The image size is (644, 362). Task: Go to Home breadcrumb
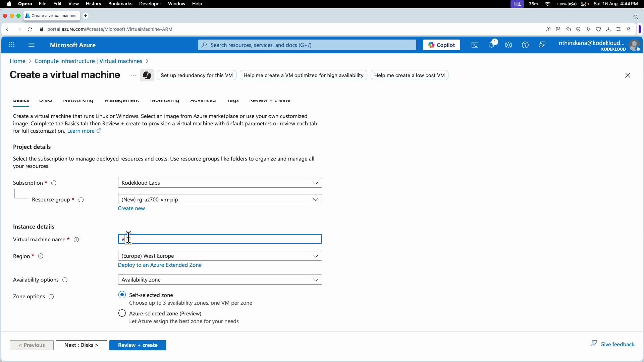click(17, 61)
